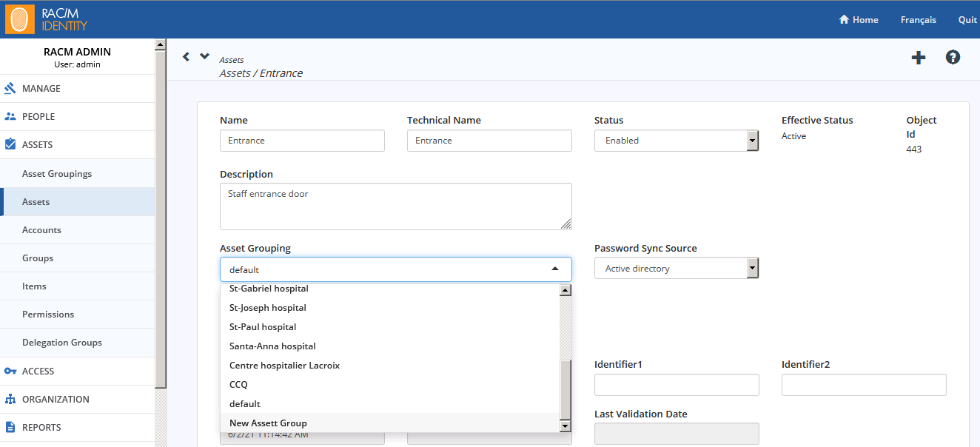Image resolution: width=980 pixels, height=447 pixels.
Task: Click the Assets clipboard icon
Action: pyautogui.click(x=10, y=144)
